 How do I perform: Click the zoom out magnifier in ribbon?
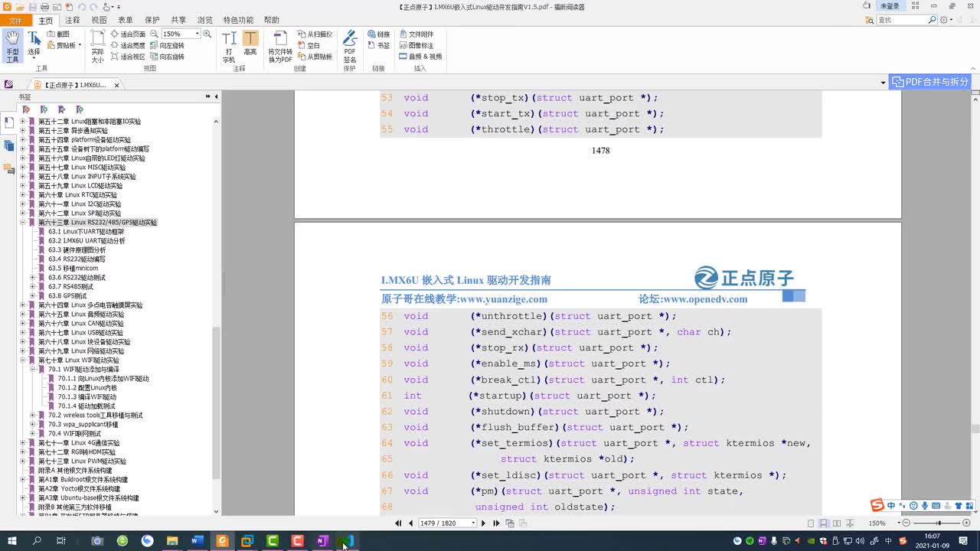[x=154, y=34]
